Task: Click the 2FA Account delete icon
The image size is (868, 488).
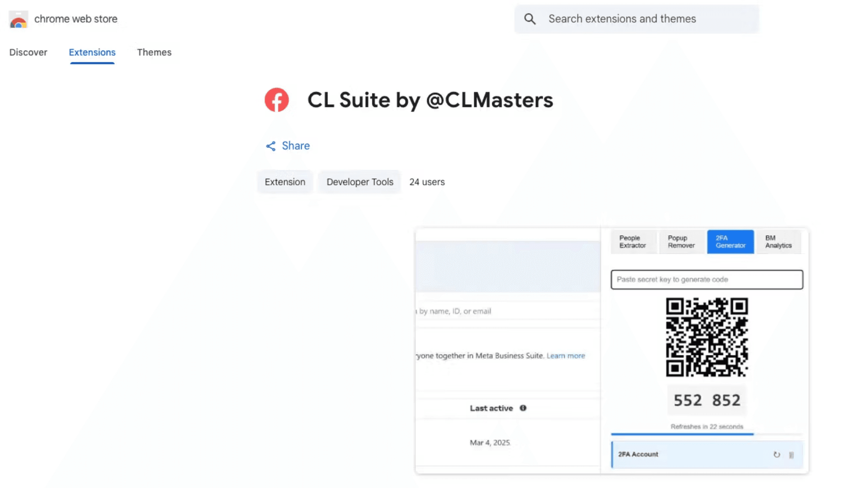Action: coord(791,455)
